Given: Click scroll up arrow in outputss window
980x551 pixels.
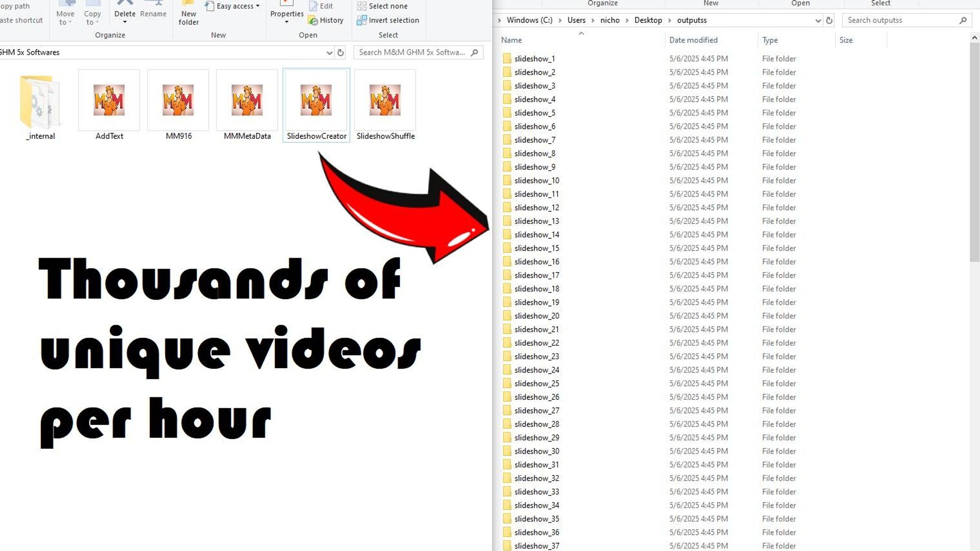Looking at the screenshot, I should pos(974,38).
